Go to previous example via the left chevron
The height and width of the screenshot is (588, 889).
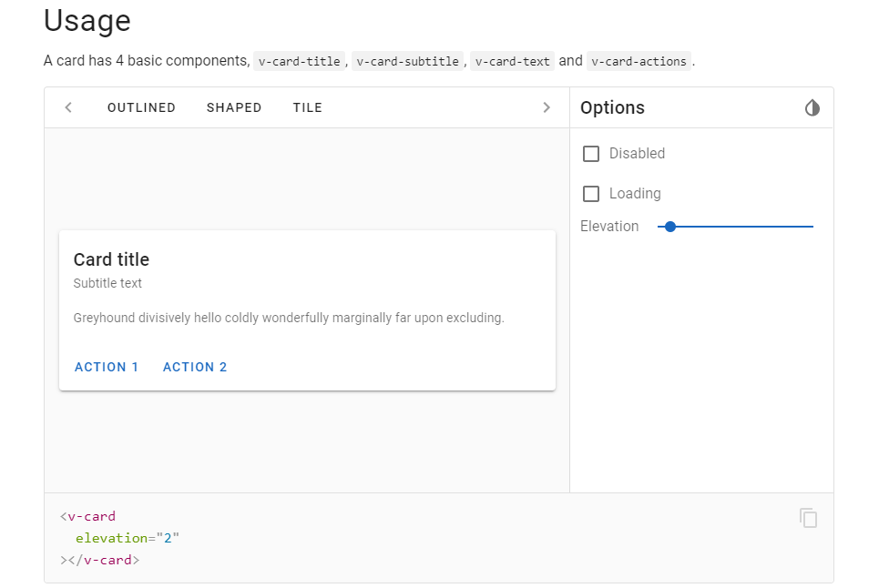tap(67, 107)
